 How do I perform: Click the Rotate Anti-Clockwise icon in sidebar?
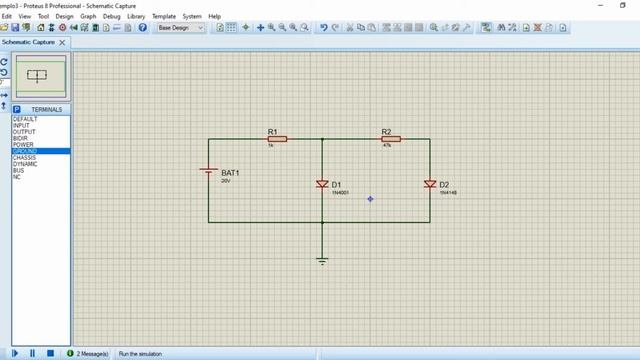pyautogui.click(x=4, y=72)
